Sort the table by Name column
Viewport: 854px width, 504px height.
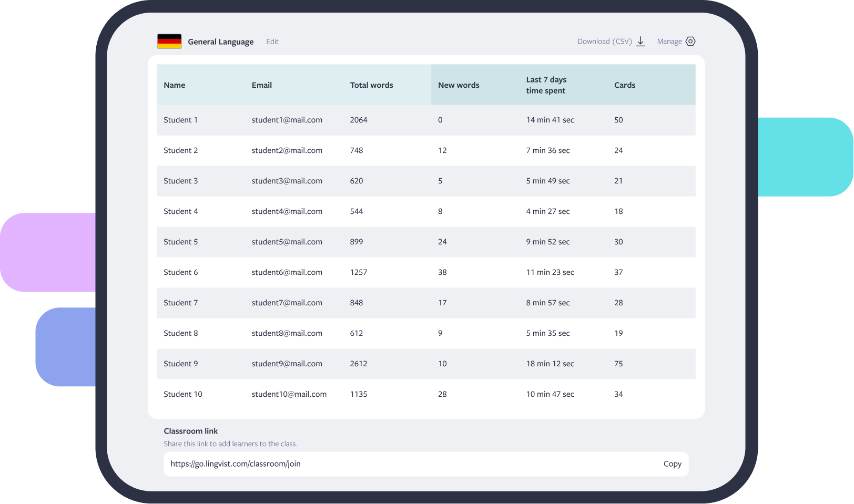(174, 85)
